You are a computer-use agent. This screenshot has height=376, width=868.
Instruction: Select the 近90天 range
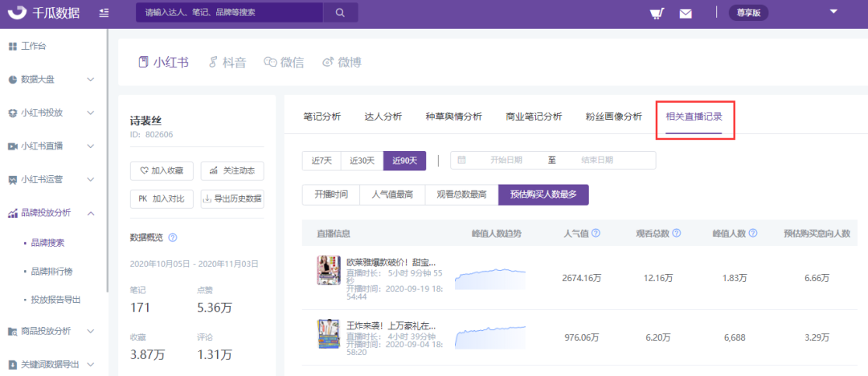pos(405,161)
